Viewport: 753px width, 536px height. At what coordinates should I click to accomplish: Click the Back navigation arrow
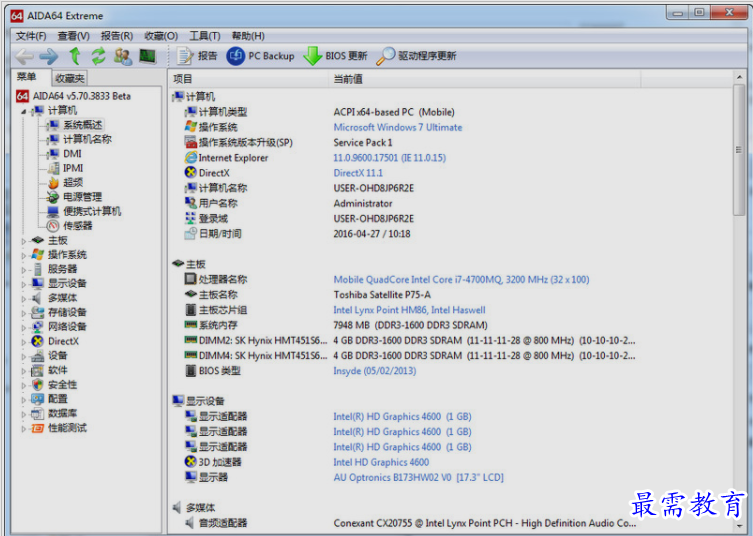[x=24, y=57]
